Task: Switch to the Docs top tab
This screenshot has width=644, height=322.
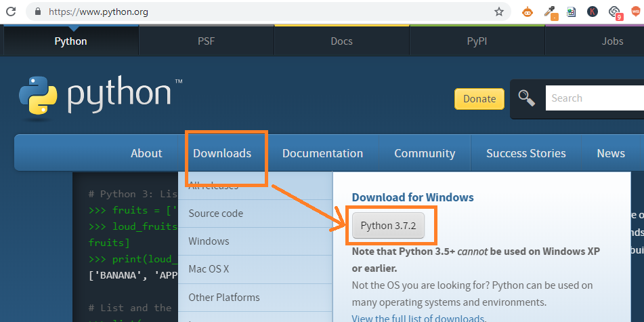Action: pyautogui.click(x=342, y=41)
